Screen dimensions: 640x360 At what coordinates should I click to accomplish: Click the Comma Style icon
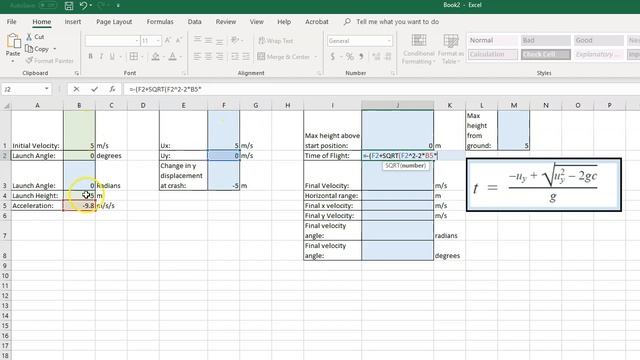361,56
